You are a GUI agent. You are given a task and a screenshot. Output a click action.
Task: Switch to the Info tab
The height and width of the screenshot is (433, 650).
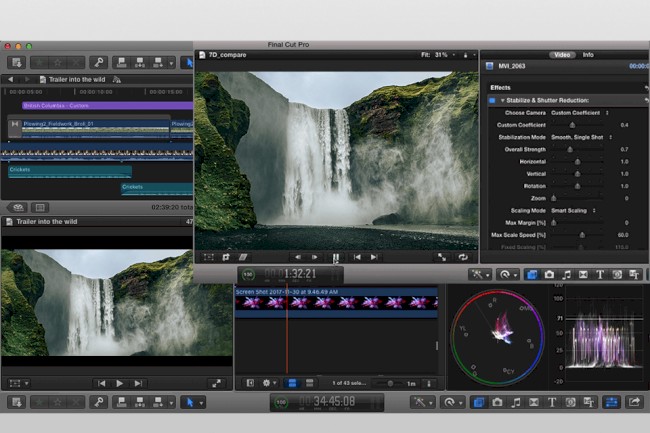pos(588,54)
